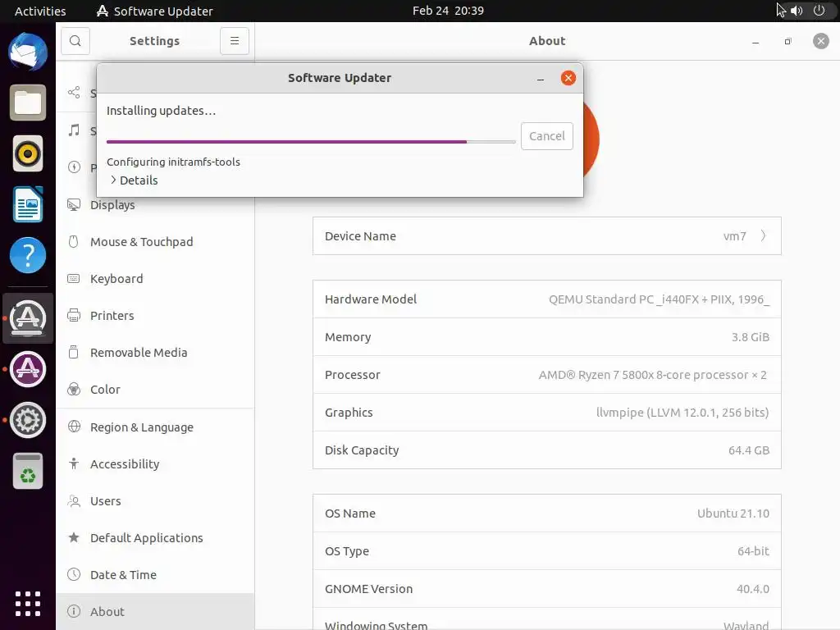Click the Settings search icon

[75, 41]
